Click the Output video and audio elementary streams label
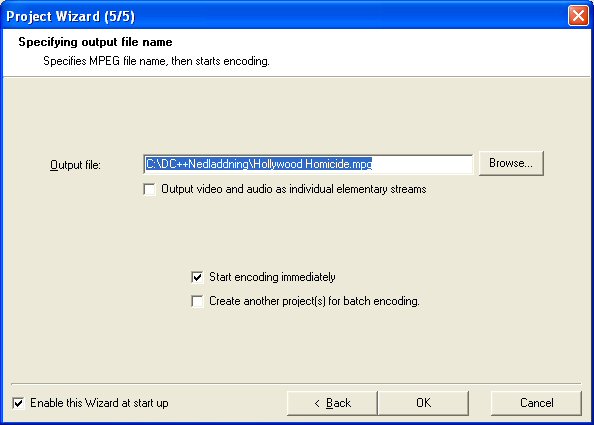 (x=294, y=189)
